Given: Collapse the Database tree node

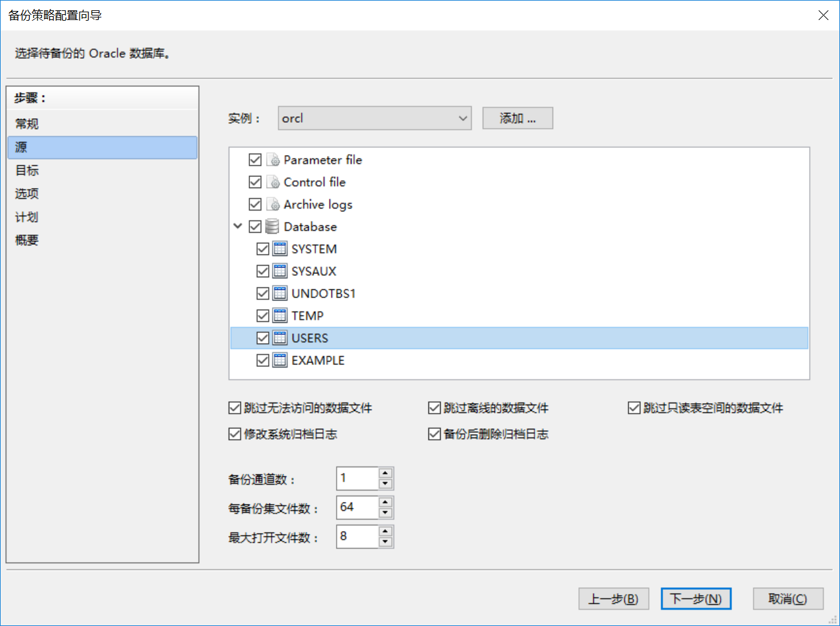Looking at the screenshot, I should pyautogui.click(x=238, y=226).
